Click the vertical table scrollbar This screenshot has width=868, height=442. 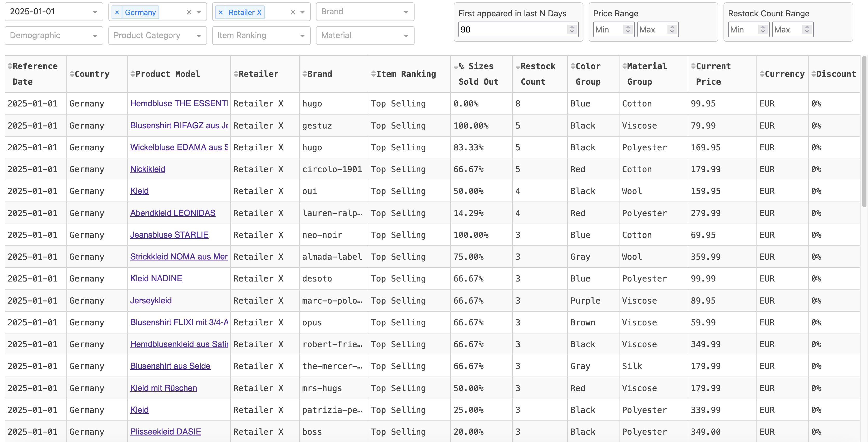(x=864, y=132)
